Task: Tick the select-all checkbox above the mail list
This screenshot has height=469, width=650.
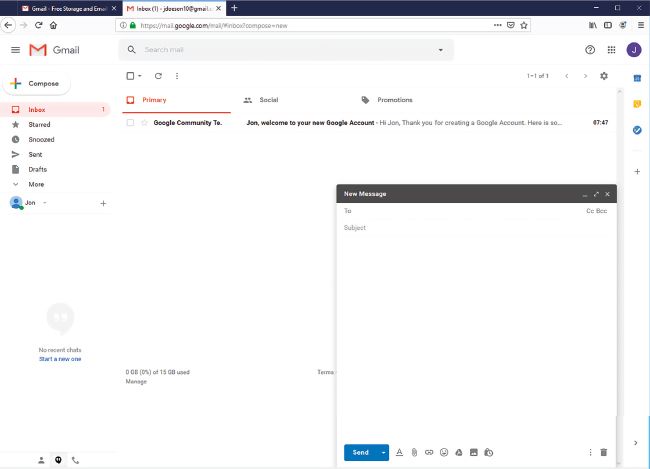Action: point(130,76)
